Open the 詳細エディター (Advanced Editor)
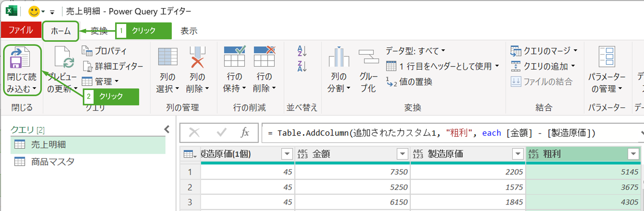Image resolution: width=644 pixels, height=211 pixels. (x=113, y=66)
